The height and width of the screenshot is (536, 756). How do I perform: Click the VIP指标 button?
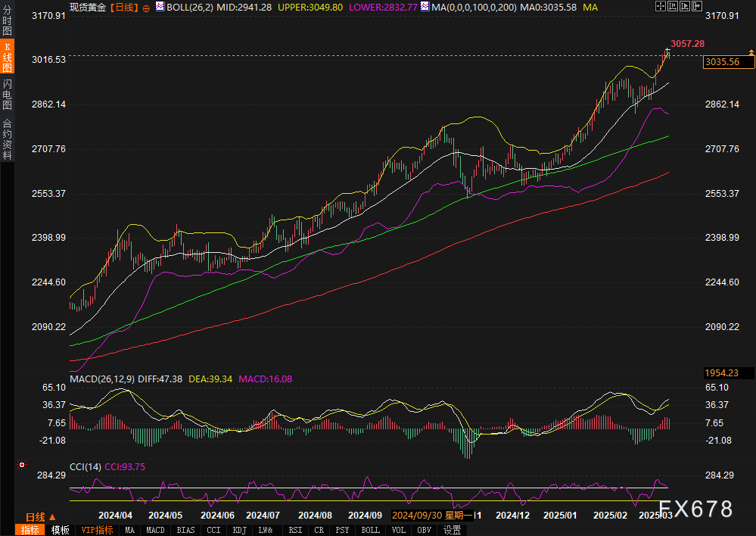tap(97, 530)
